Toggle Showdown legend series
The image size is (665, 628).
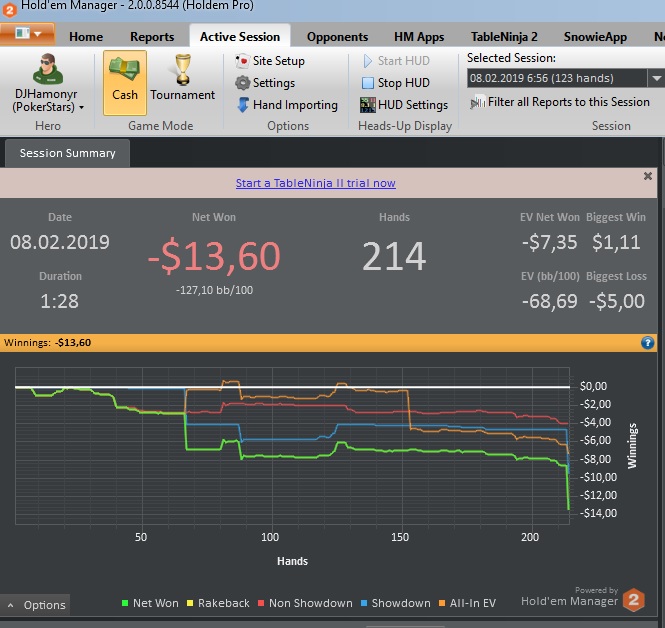coord(395,603)
